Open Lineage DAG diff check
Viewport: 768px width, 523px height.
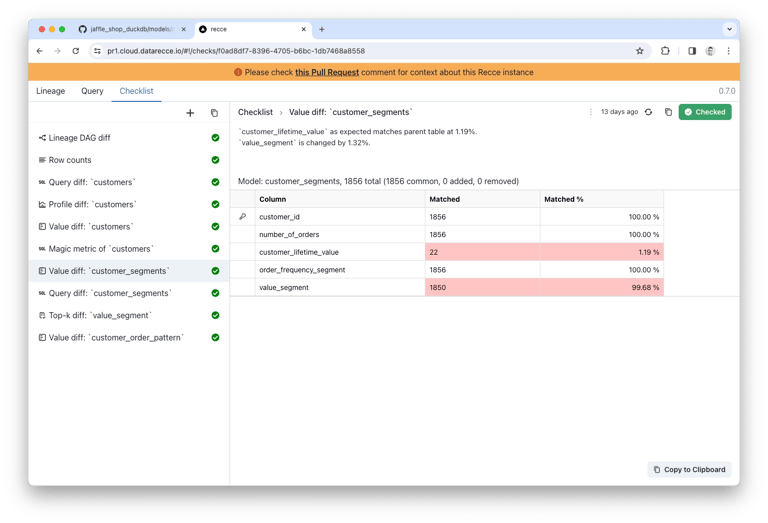tap(128, 138)
